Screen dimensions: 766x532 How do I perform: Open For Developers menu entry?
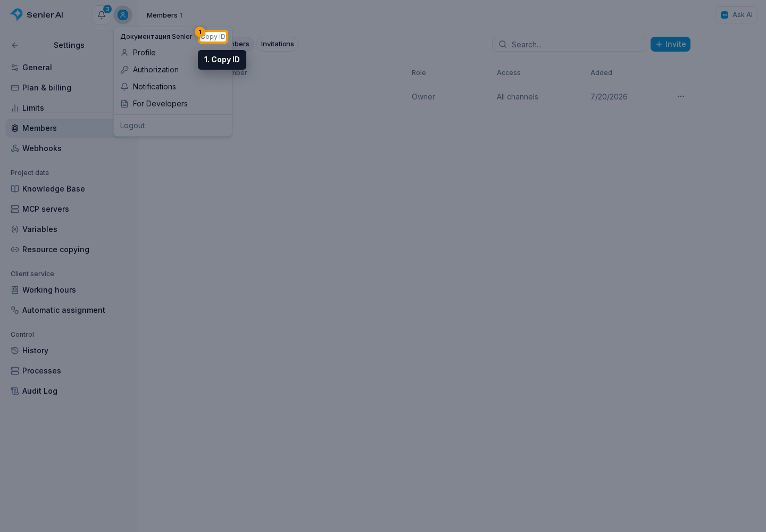[x=173, y=104]
